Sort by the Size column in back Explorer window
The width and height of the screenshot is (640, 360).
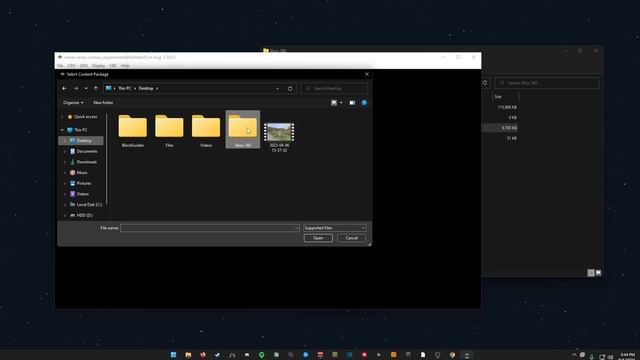click(x=498, y=97)
